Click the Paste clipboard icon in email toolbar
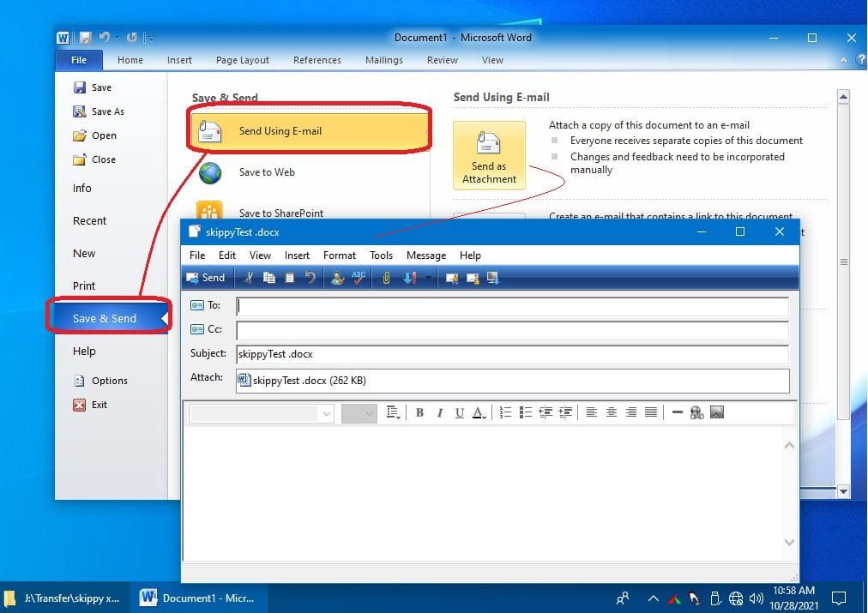Image resolution: width=868 pixels, height=613 pixels. [289, 278]
